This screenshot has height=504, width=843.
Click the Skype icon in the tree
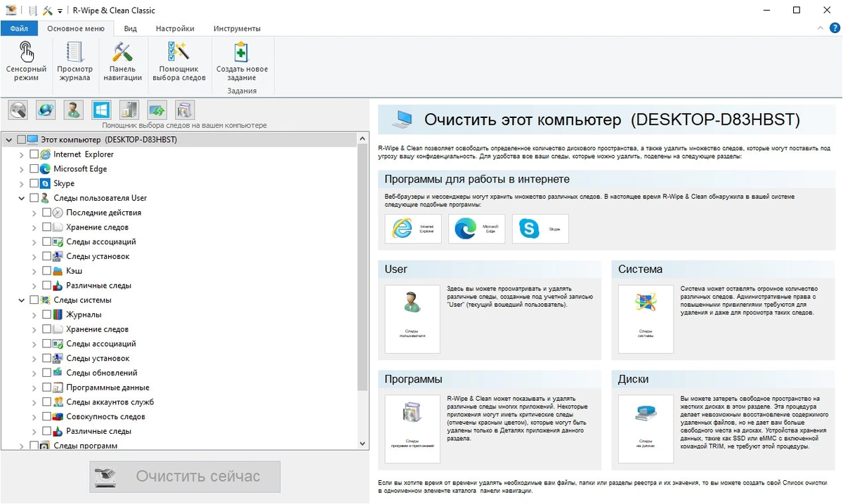[x=46, y=183]
